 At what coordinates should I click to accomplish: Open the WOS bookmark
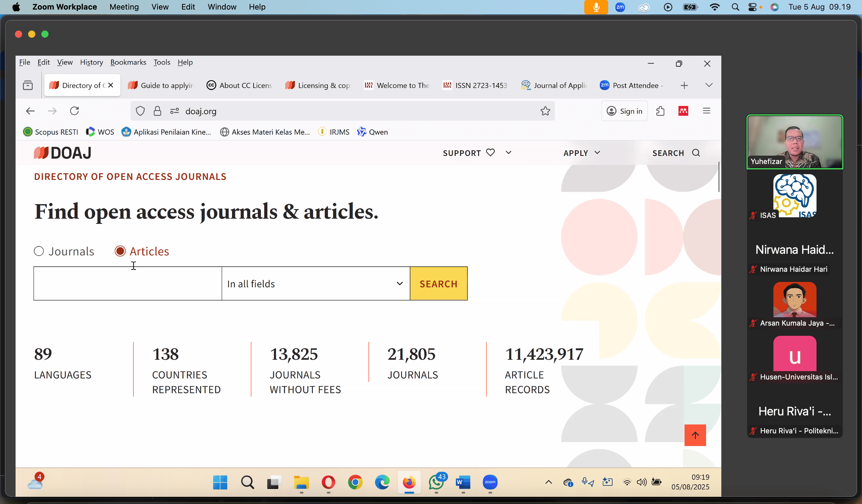tap(100, 132)
